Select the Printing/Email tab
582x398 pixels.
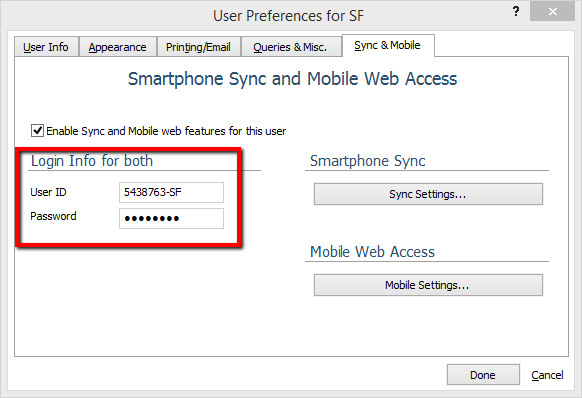pos(199,47)
